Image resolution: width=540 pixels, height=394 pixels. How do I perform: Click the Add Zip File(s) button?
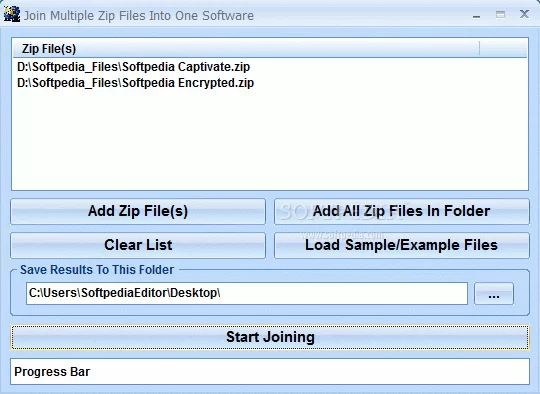(138, 211)
